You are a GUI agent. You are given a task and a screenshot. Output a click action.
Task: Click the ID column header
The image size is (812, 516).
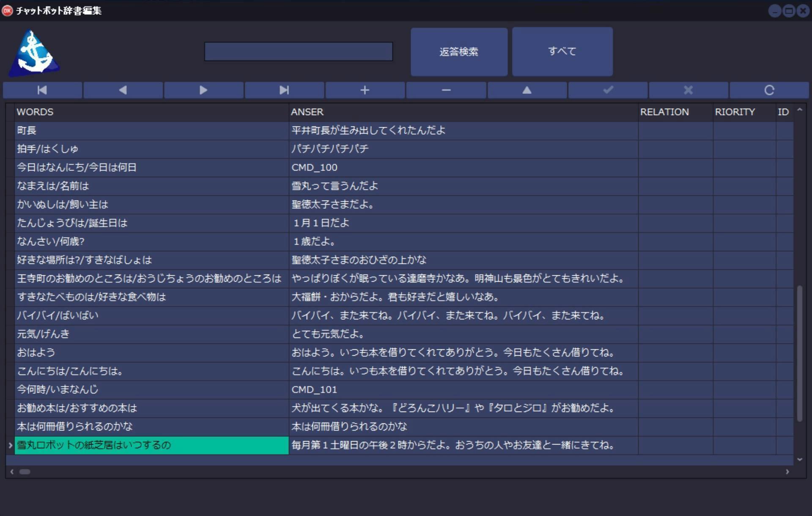coord(785,112)
